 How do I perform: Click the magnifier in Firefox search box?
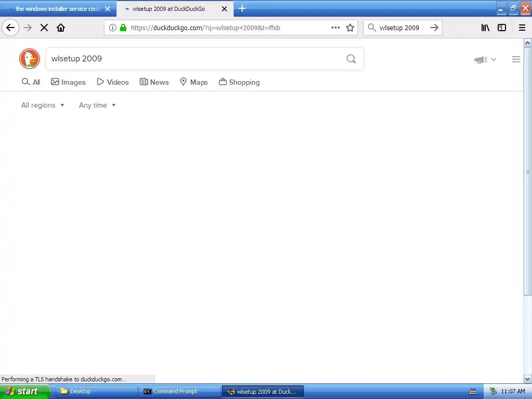click(372, 28)
